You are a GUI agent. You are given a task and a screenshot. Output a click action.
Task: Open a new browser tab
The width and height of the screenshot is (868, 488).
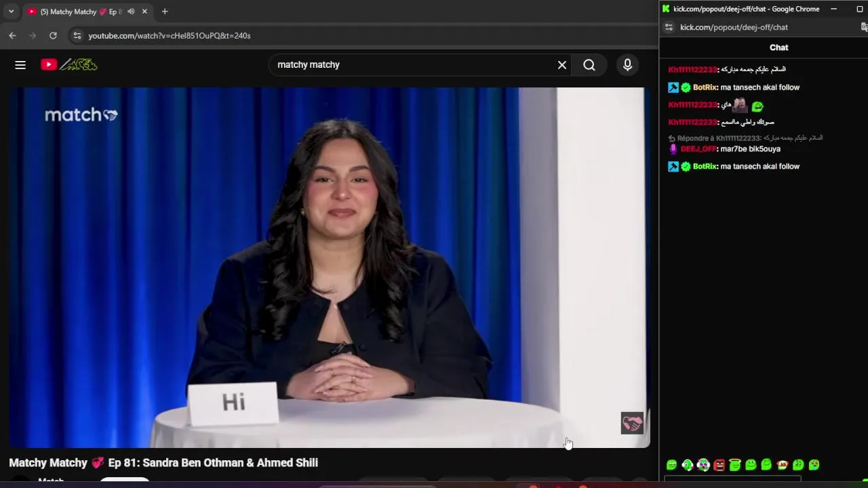click(164, 12)
